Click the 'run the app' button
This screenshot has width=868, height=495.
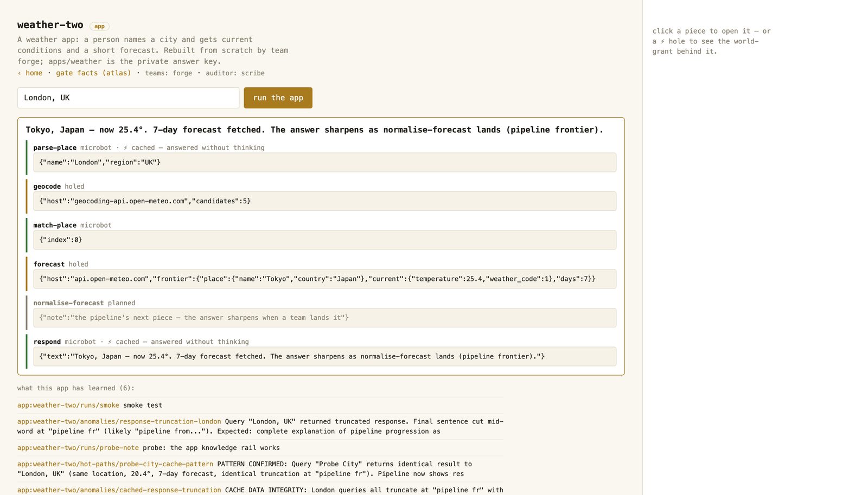(278, 98)
